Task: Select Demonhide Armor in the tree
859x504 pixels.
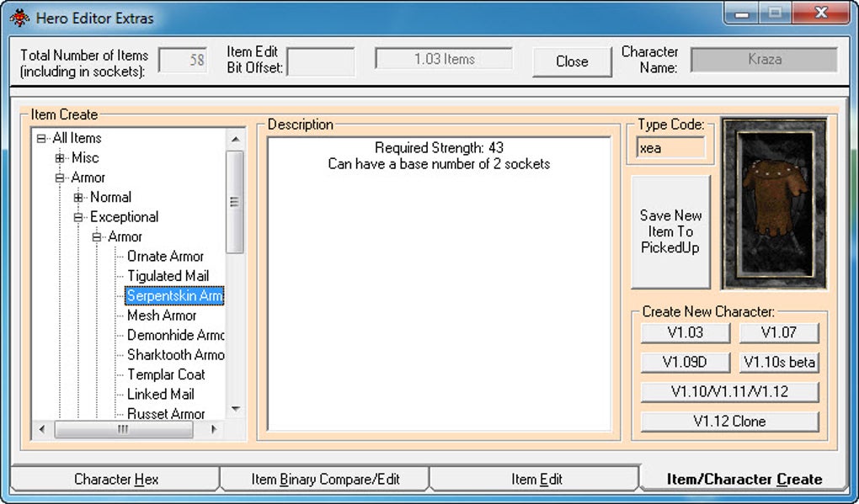Action: (x=175, y=335)
